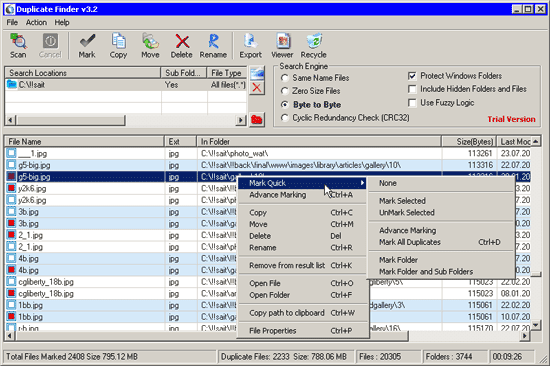550x366 pixels.
Task: Select Remove from result list
Action: pos(302,265)
